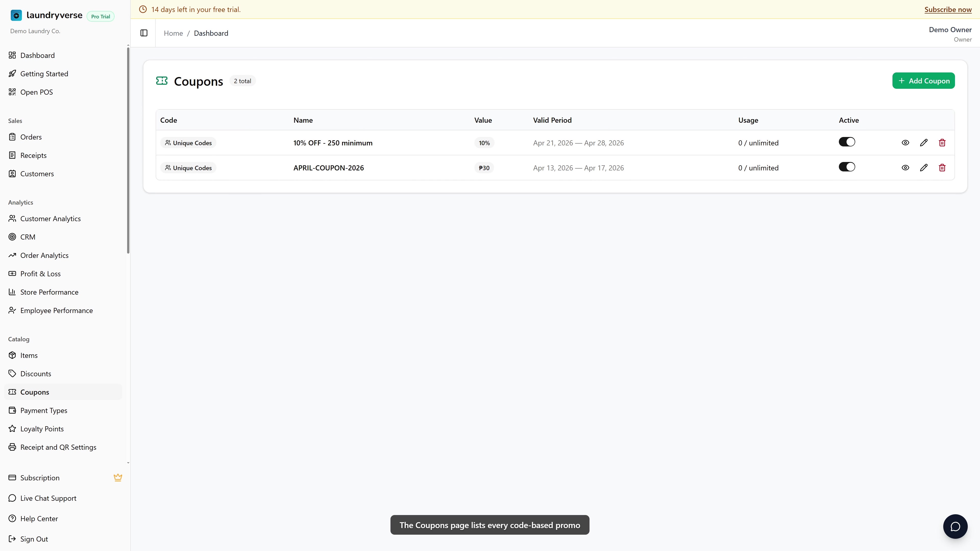This screenshot has height=551, width=980.
Task: Click the Valid Period column header
Action: pyautogui.click(x=552, y=120)
